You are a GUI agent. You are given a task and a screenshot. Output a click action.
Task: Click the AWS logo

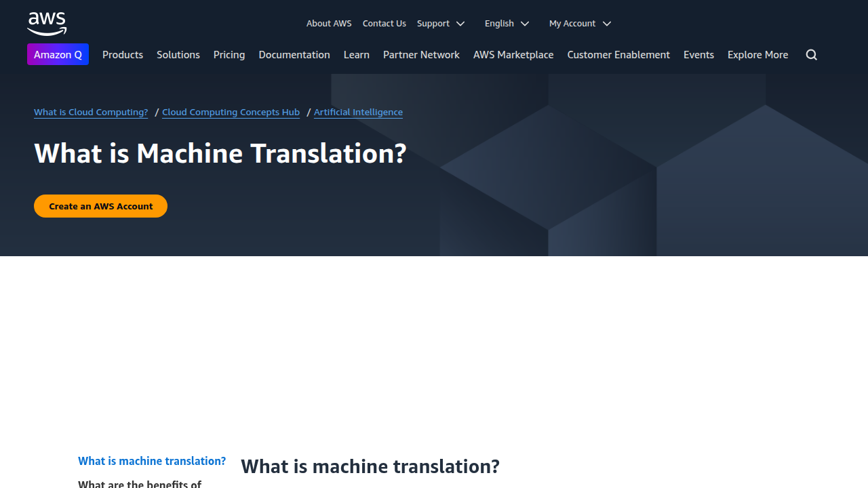click(x=47, y=24)
